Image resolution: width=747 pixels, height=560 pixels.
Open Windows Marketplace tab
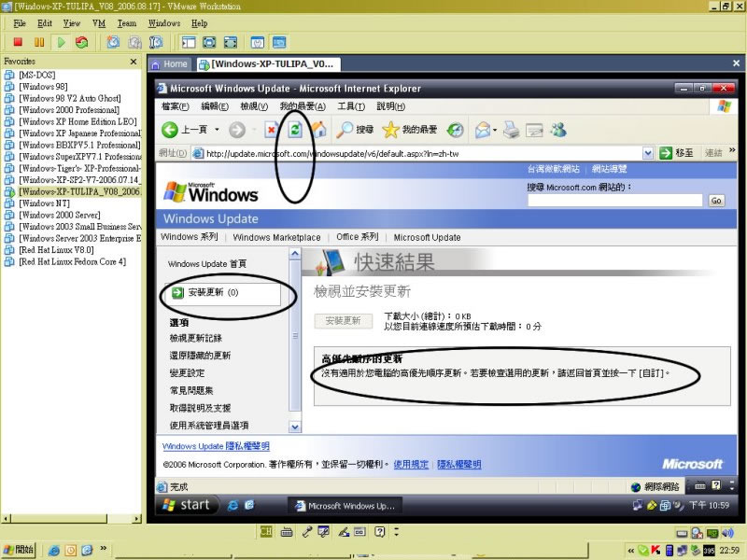(276, 237)
